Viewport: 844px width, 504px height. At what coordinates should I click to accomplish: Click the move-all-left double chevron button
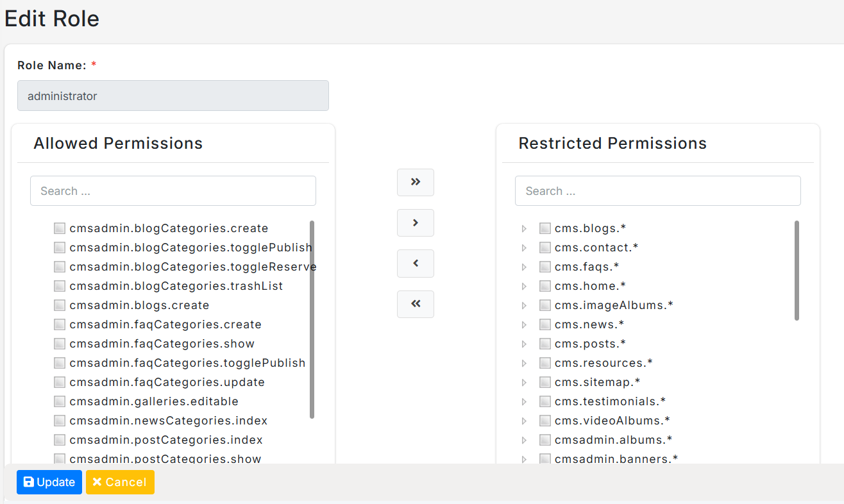(416, 304)
